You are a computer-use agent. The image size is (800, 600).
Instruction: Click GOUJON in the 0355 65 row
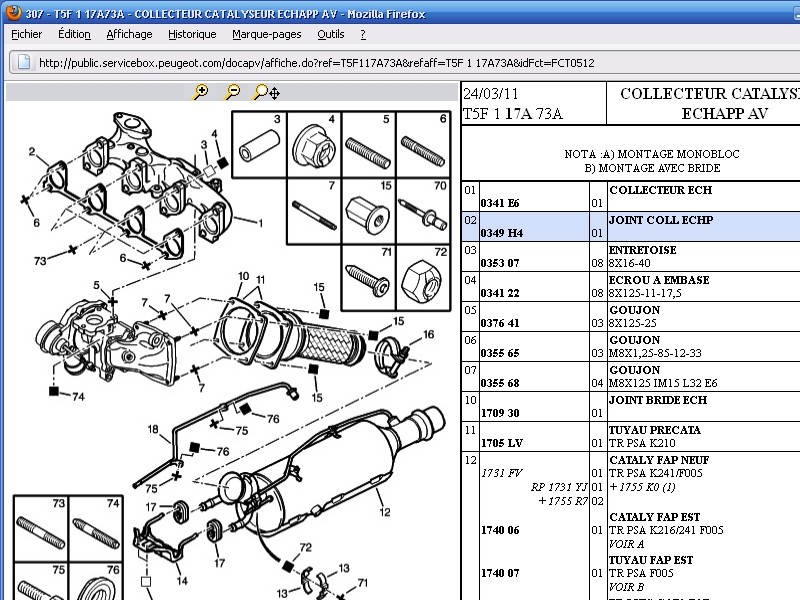[x=635, y=340]
